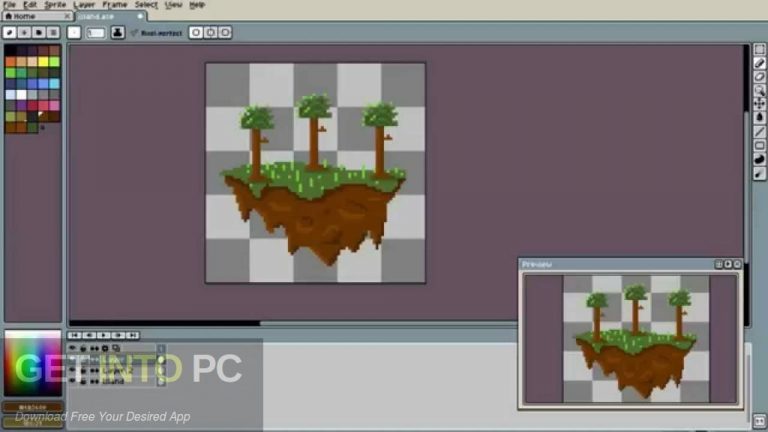Click the background color olive bar
This screenshot has height=432, width=768.
click(x=33, y=423)
